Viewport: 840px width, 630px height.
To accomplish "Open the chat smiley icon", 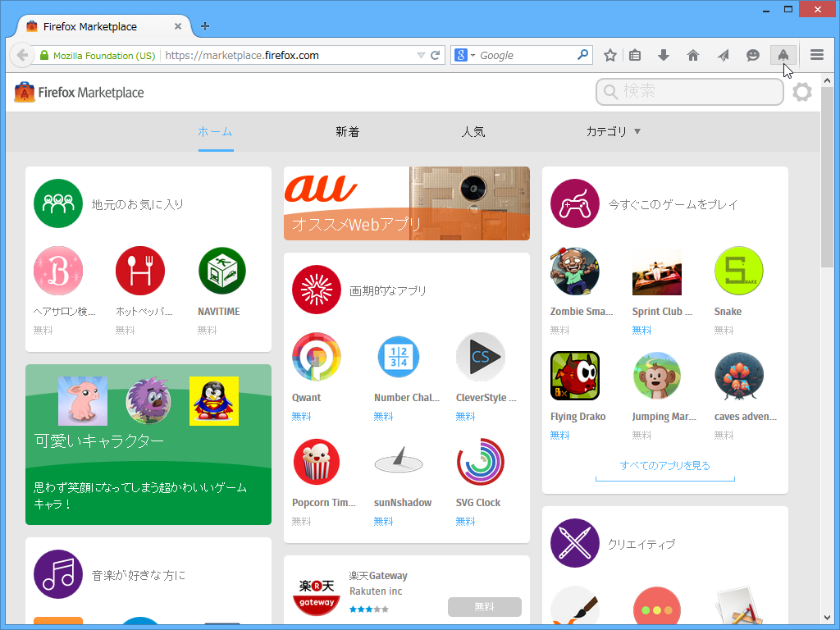I will coord(753,55).
